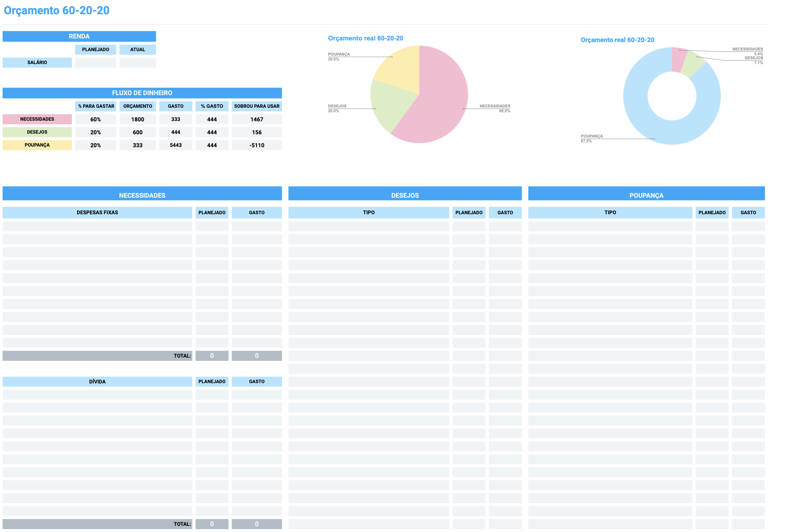Image resolution: width=786 pixels, height=532 pixels.
Task: Click the 'Orçamento 60-20-20' page title
Action: [x=56, y=10]
